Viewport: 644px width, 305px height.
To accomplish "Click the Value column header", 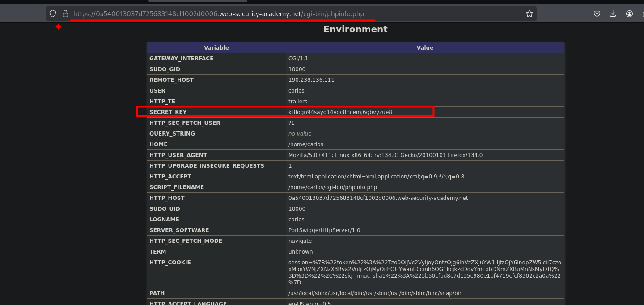I will pos(424,47).
